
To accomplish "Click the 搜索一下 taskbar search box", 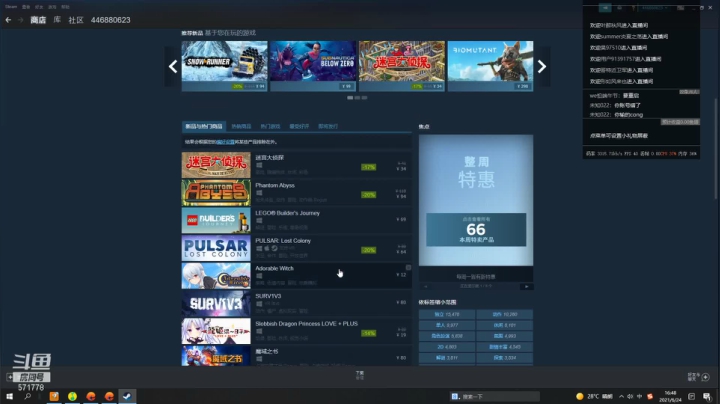I will click(495, 396).
